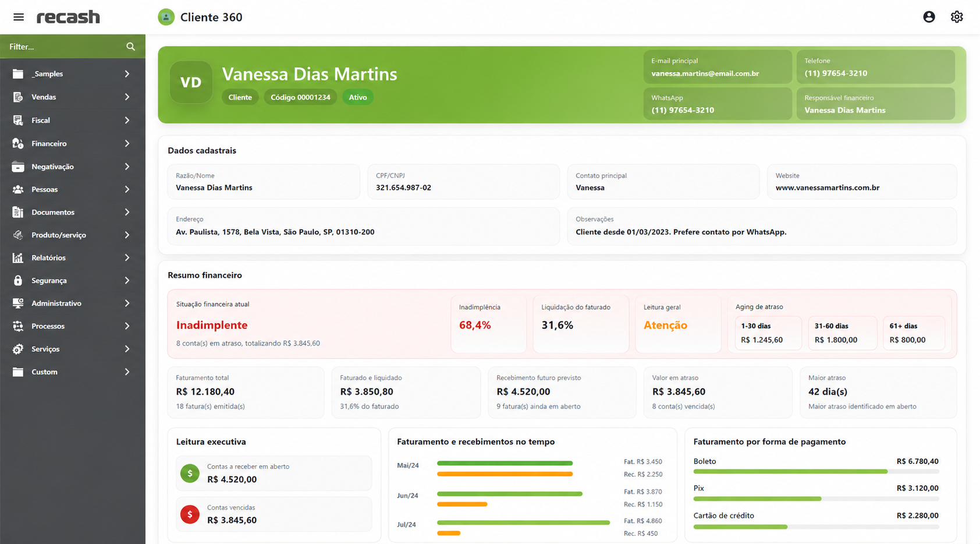The width and height of the screenshot is (980, 544).
Task: Expand the Negativação chevron
Action: pos(127,167)
